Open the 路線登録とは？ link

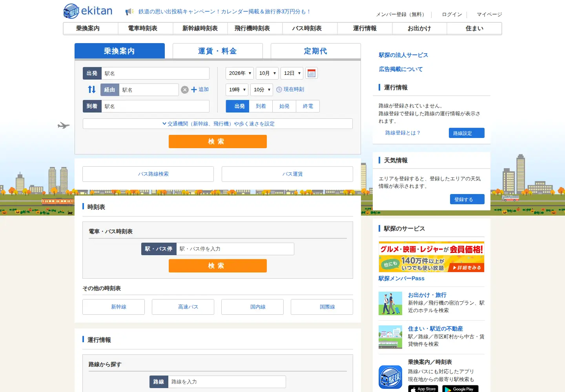pyautogui.click(x=403, y=133)
